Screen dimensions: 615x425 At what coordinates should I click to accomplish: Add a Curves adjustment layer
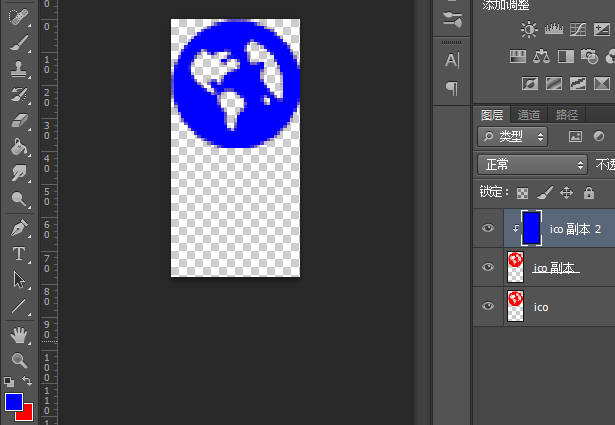click(578, 29)
